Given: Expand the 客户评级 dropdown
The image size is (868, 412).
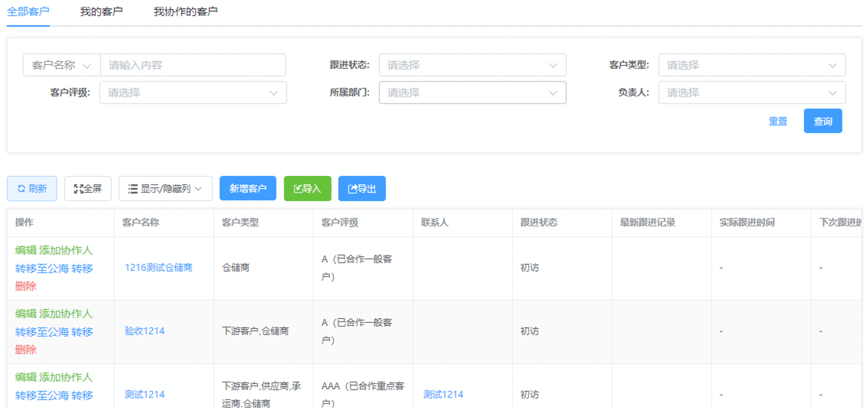Looking at the screenshot, I should coord(193,93).
